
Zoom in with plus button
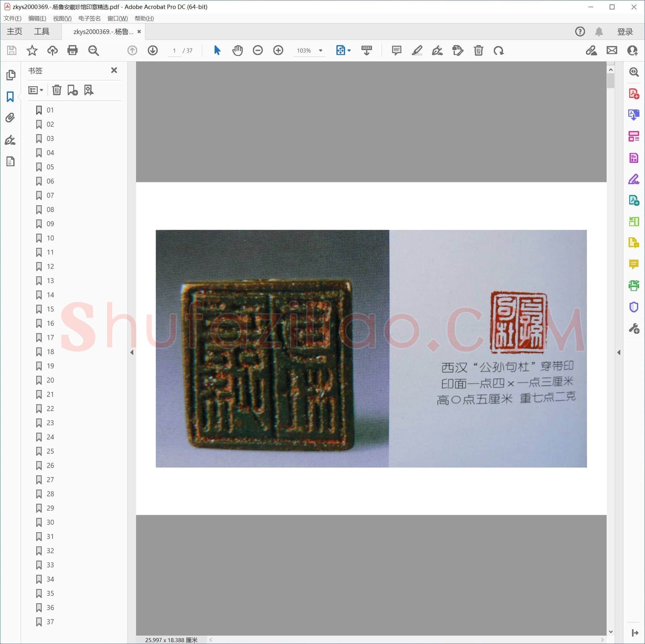pyautogui.click(x=278, y=50)
